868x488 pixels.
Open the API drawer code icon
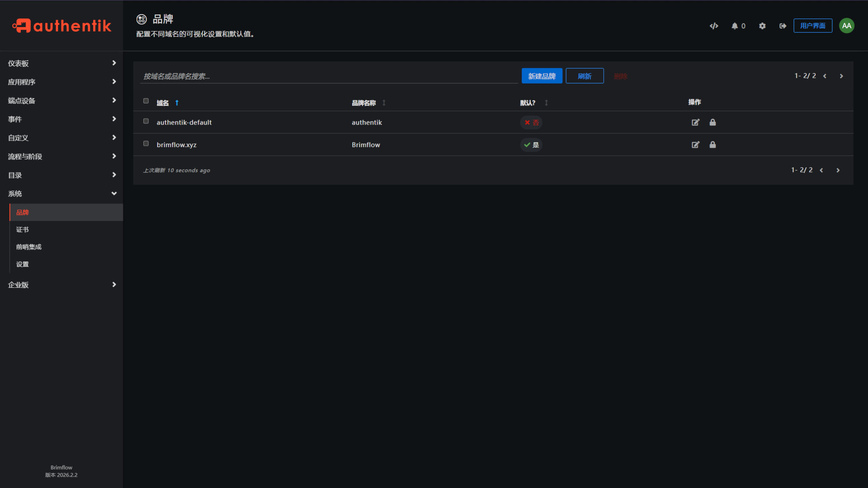(714, 26)
